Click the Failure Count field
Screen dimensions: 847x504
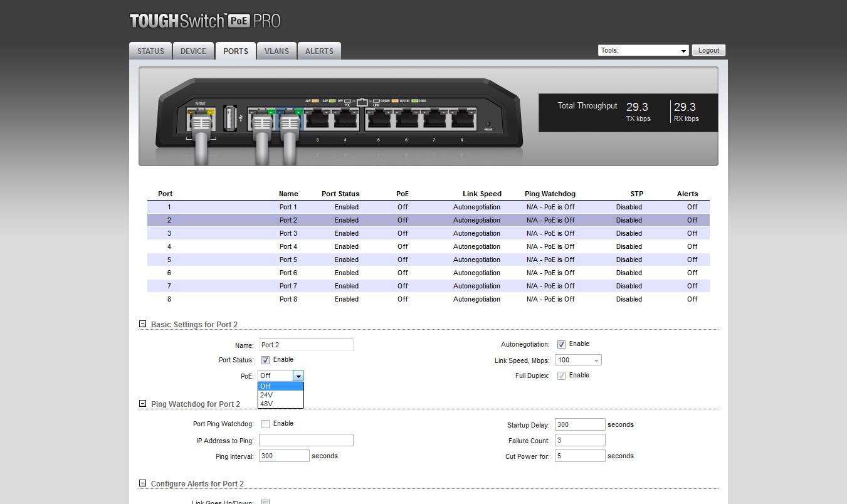(580, 440)
